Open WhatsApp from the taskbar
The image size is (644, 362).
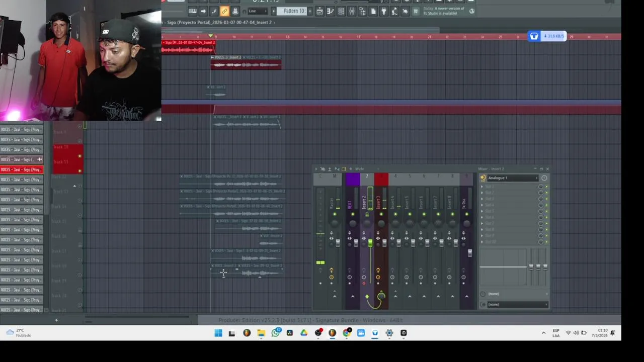pos(276,333)
